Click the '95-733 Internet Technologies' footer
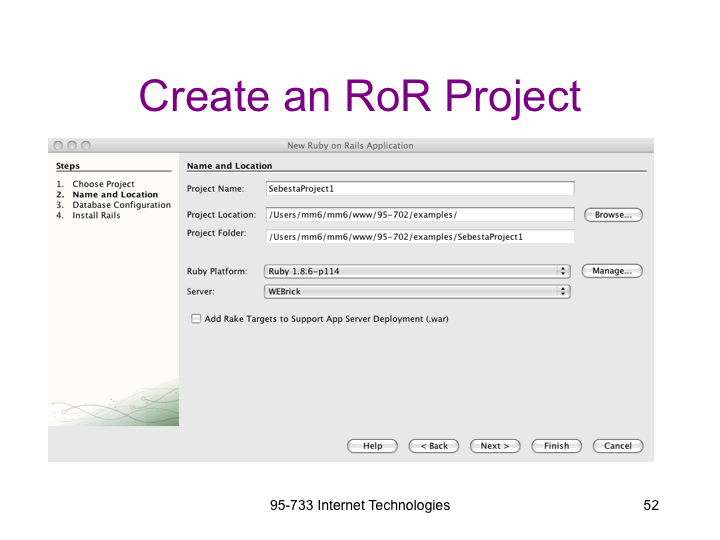 360,505
